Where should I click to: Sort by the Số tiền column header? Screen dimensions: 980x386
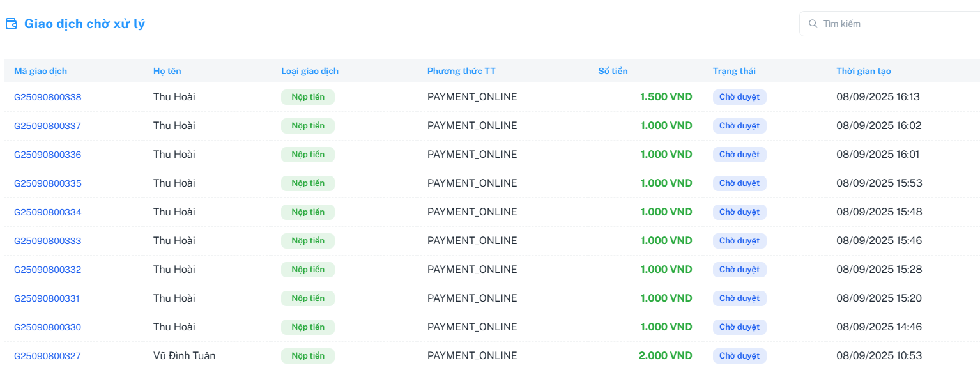point(613,71)
